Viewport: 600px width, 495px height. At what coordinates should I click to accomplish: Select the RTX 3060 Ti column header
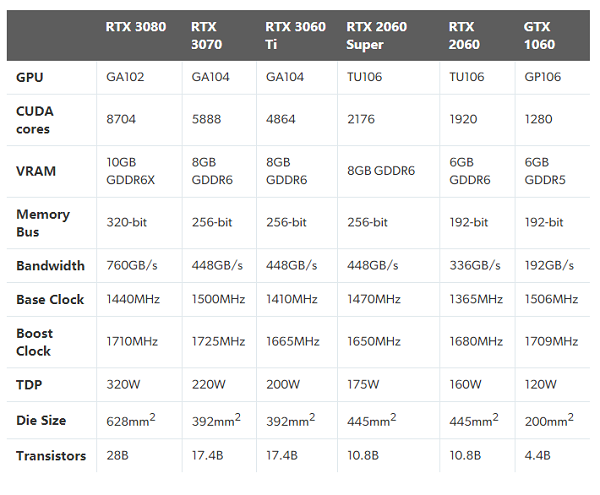click(295, 35)
